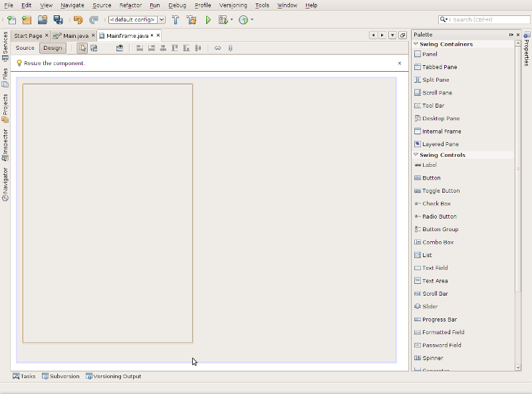
Task: Click the Quick Search input field
Action: click(489, 20)
